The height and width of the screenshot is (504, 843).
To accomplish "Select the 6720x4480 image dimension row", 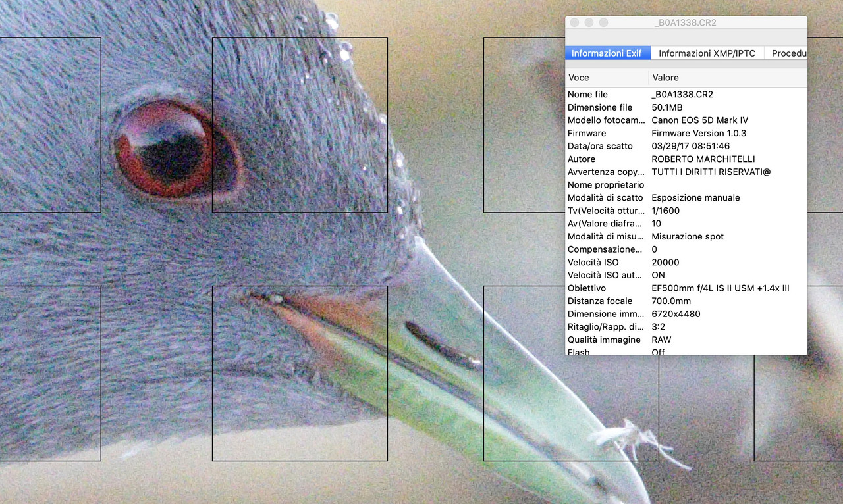I will [x=686, y=314].
